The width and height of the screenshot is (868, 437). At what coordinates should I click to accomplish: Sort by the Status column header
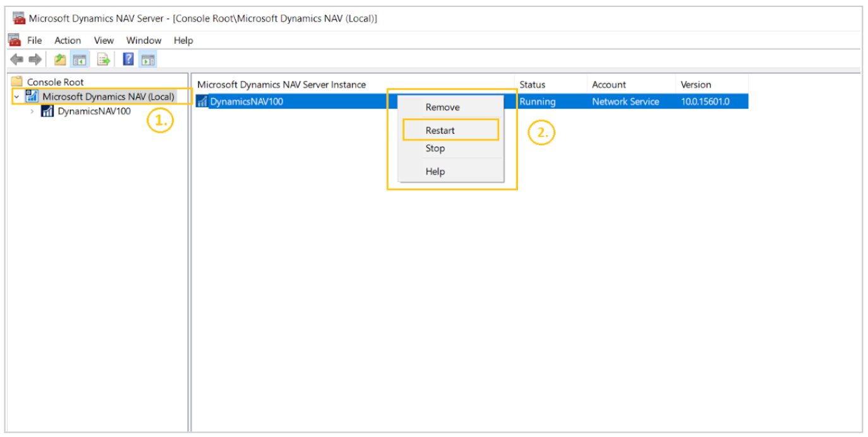pos(532,84)
